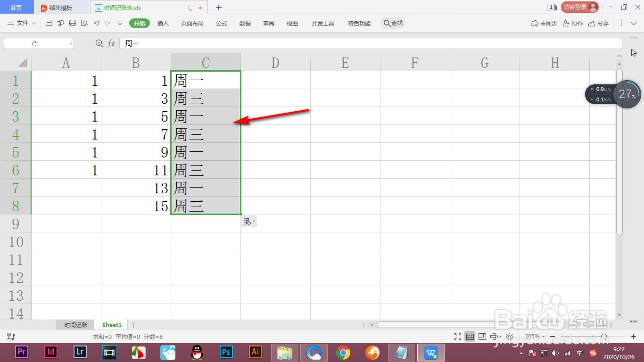Open Chrome from the taskbar
This screenshot has height=362, width=644.
point(343,352)
